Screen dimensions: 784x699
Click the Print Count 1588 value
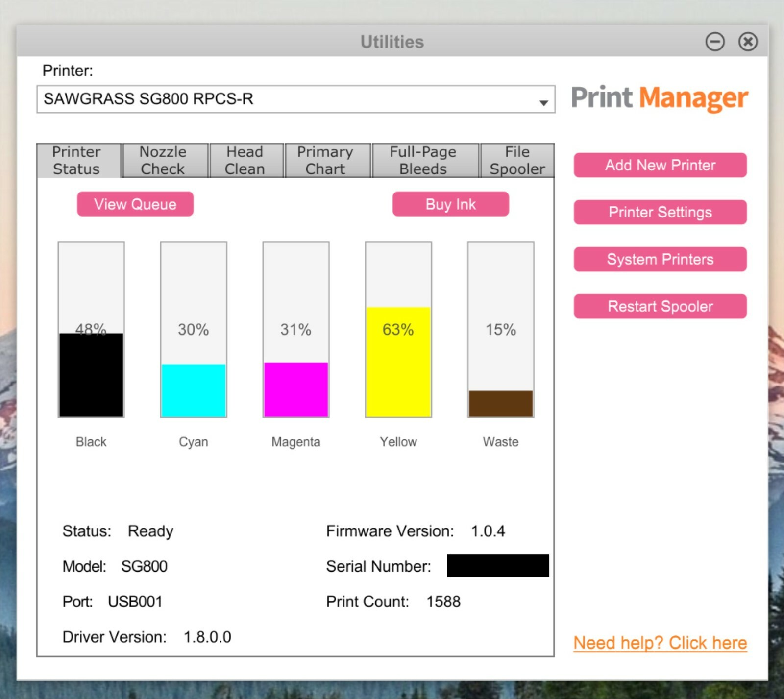point(443,602)
